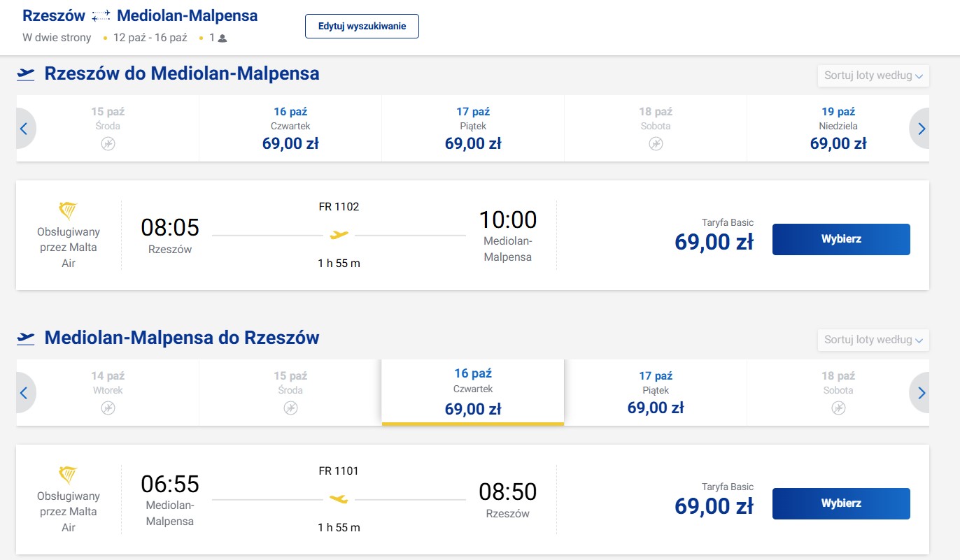
Task: Select return 14 paź Wtorek date
Action: (x=108, y=393)
